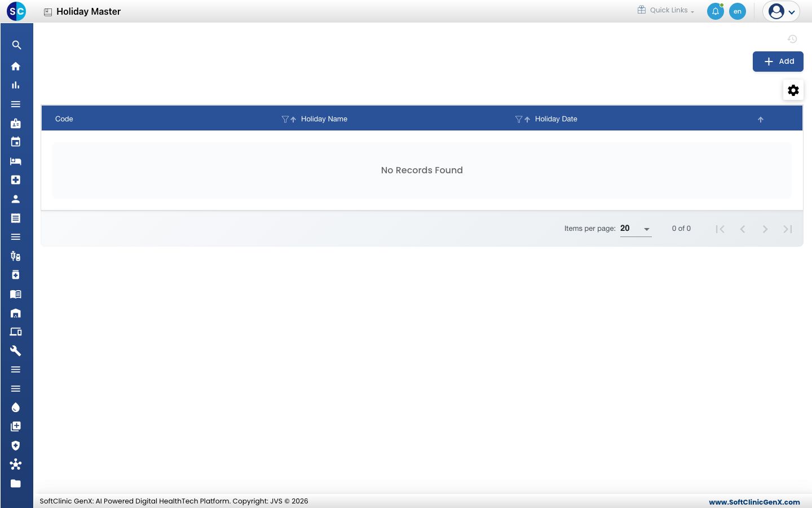Viewport: 812px width, 508px height.
Task: Click the wrench tools sidebar icon
Action: [x=16, y=351]
